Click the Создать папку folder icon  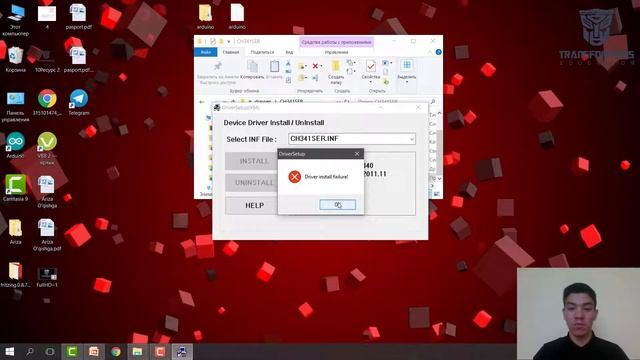[336, 66]
